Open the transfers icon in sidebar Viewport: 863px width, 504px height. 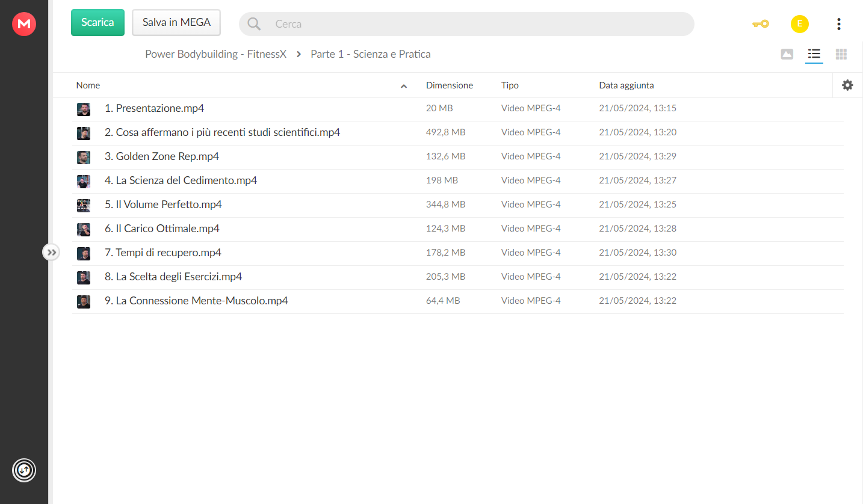click(24, 470)
